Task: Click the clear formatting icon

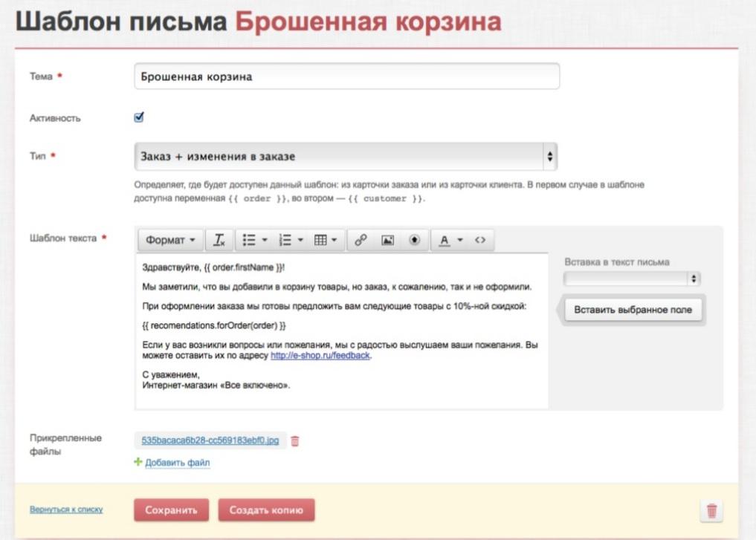Action: pyautogui.click(x=219, y=240)
